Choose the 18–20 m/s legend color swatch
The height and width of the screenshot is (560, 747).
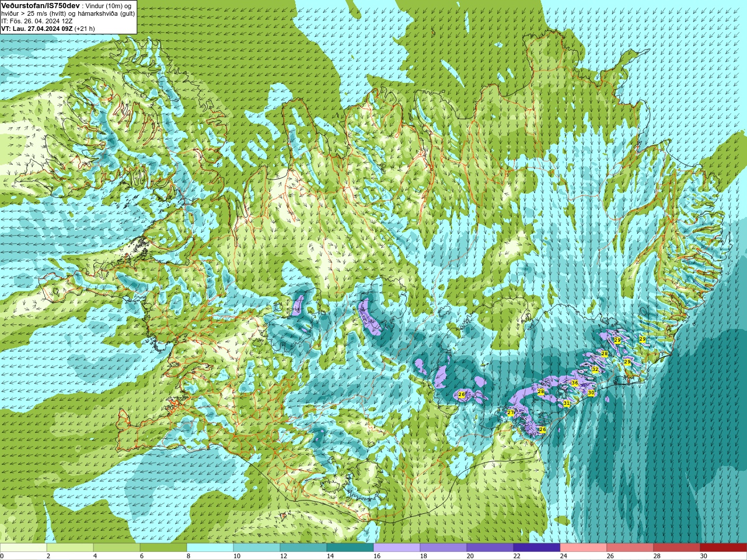pyautogui.click(x=444, y=548)
